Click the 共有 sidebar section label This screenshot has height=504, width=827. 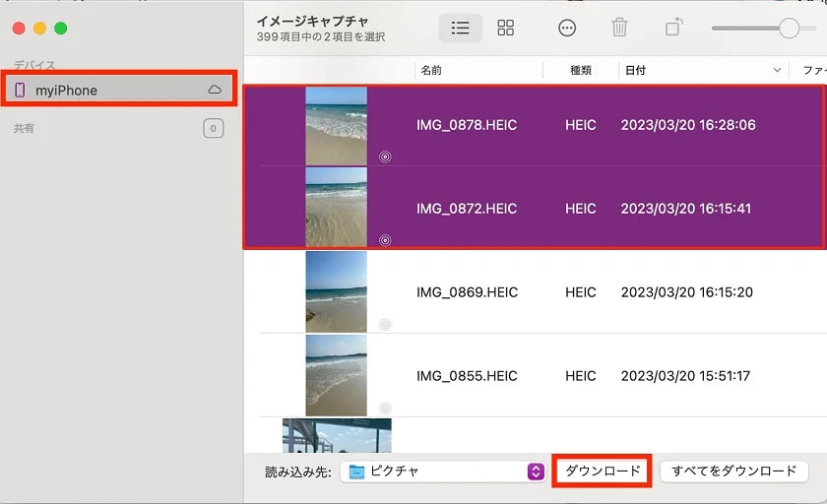click(x=24, y=128)
